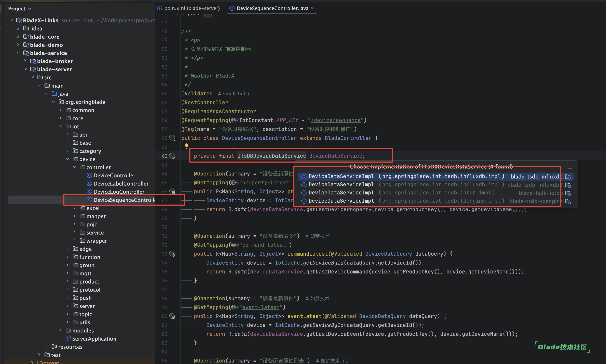
Task: Click the DeviceController class icon
Action: pos(89,175)
